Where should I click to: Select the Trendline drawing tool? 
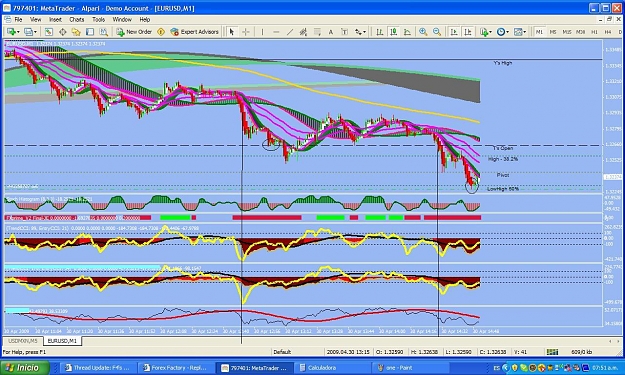pos(290,32)
